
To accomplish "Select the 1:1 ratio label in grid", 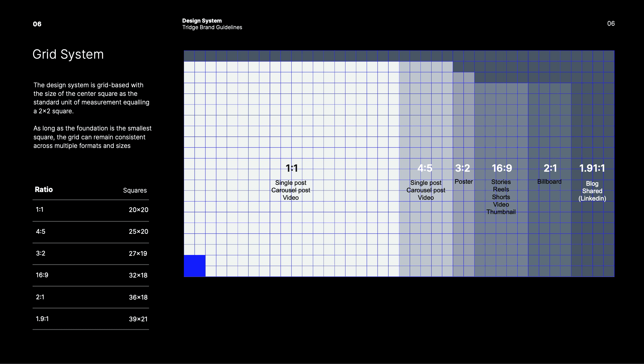I will point(292,168).
